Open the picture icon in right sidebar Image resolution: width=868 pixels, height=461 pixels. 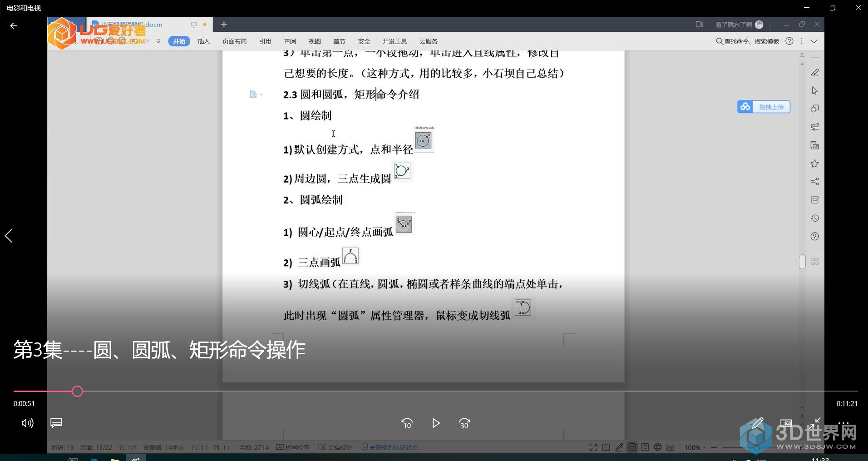(x=815, y=145)
